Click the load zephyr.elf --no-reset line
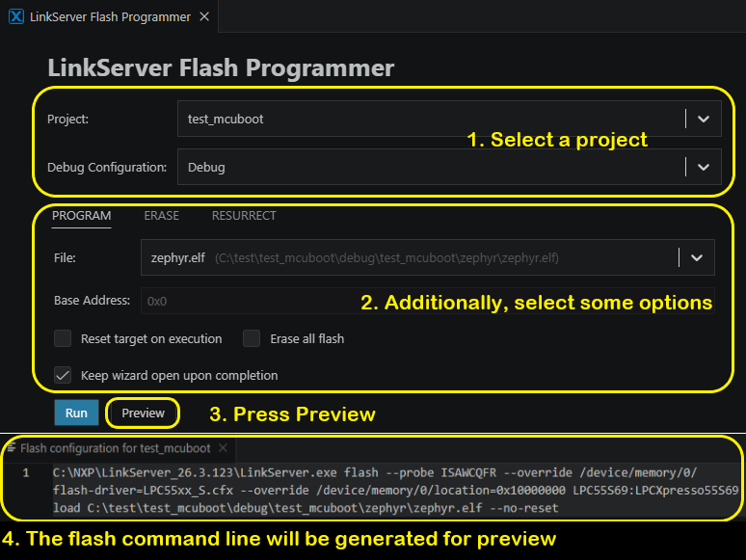 click(x=306, y=508)
